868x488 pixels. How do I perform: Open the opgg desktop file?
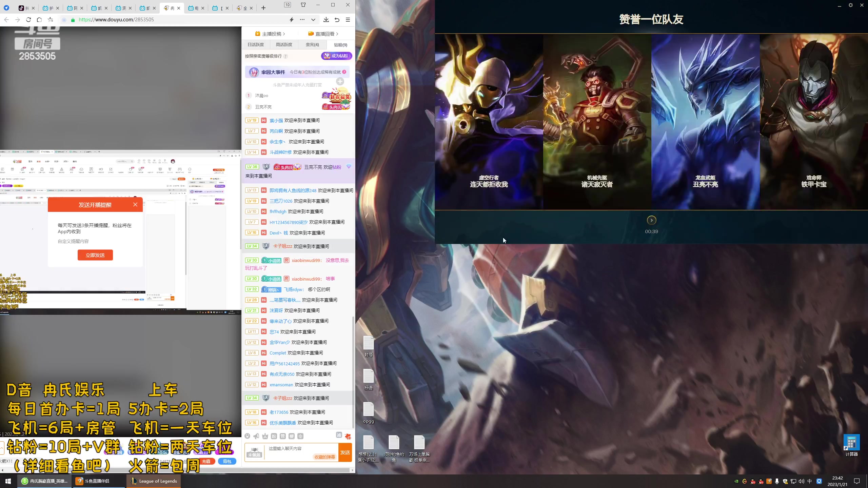(x=369, y=413)
